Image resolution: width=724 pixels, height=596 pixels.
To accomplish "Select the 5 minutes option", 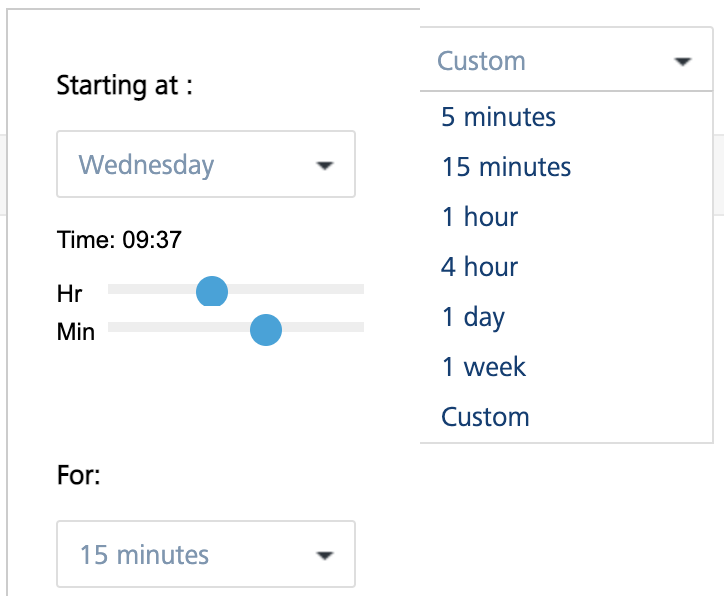I will coord(498,117).
